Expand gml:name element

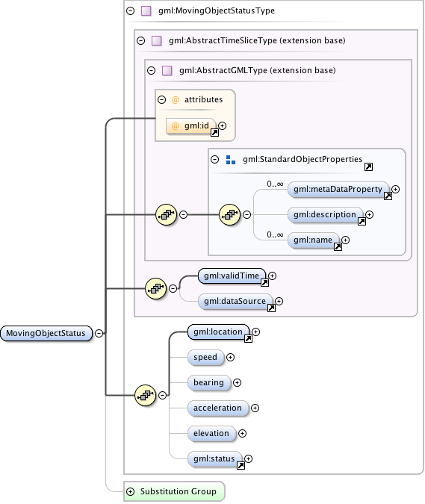click(346, 240)
